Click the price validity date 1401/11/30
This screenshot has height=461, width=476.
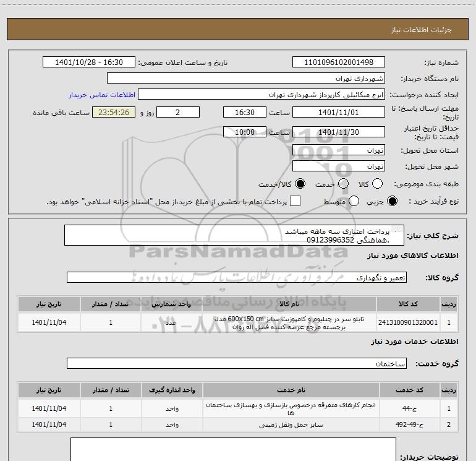339,132
